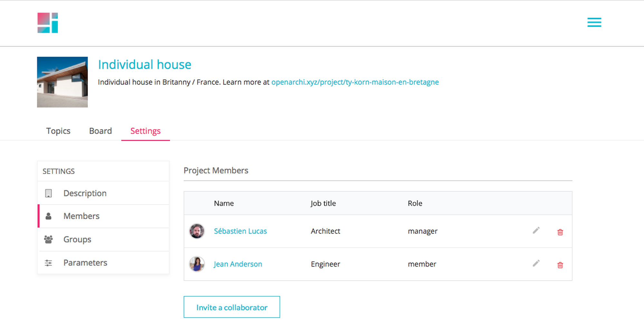Open the Individual house project title
The image size is (644, 330).
[x=145, y=65]
